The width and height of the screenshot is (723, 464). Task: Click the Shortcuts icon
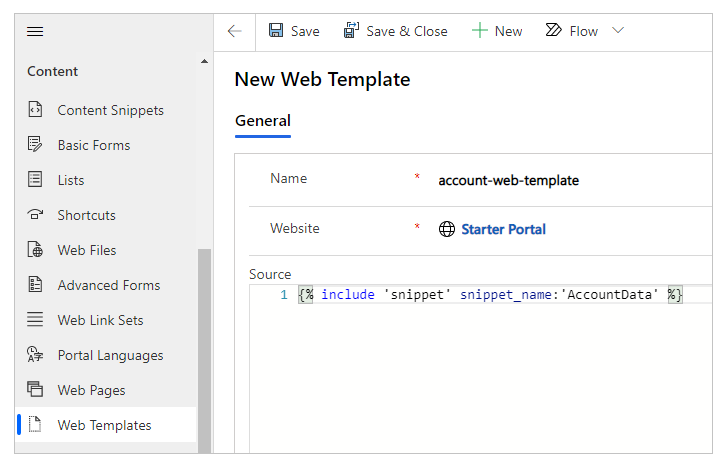click(36, 215)
